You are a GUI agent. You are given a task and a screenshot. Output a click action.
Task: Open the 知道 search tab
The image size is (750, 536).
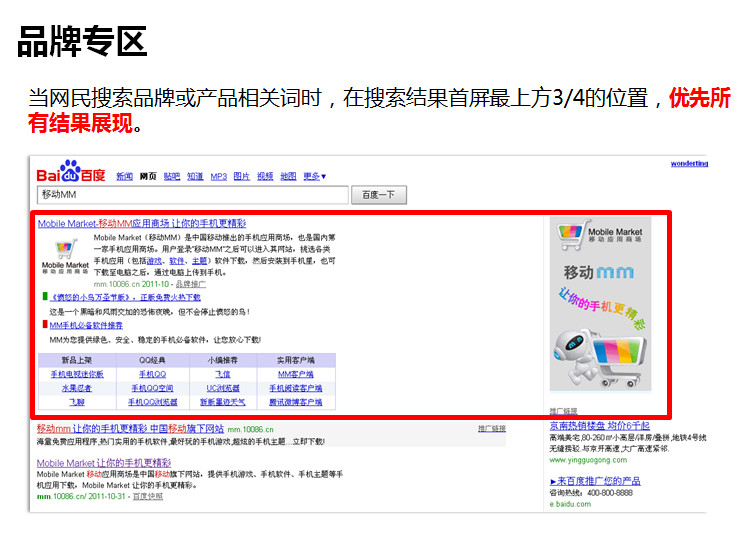click(195, 176)
